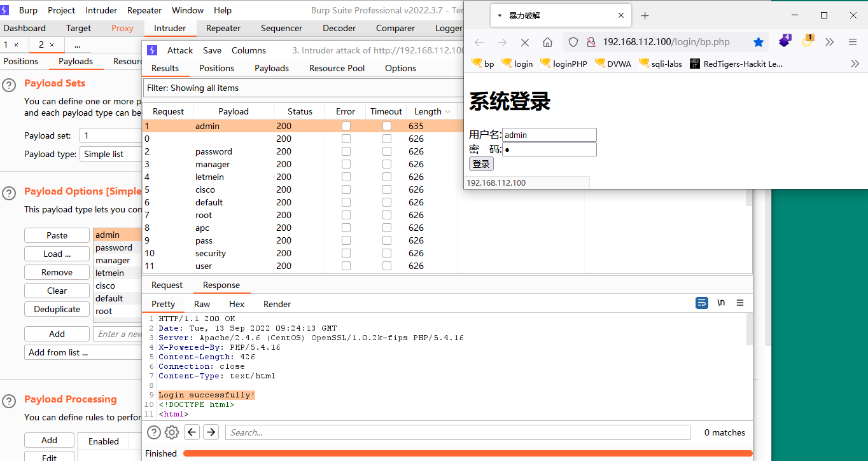Click the Deduplicate button
The image size is (868, 461).
[57, 309]
